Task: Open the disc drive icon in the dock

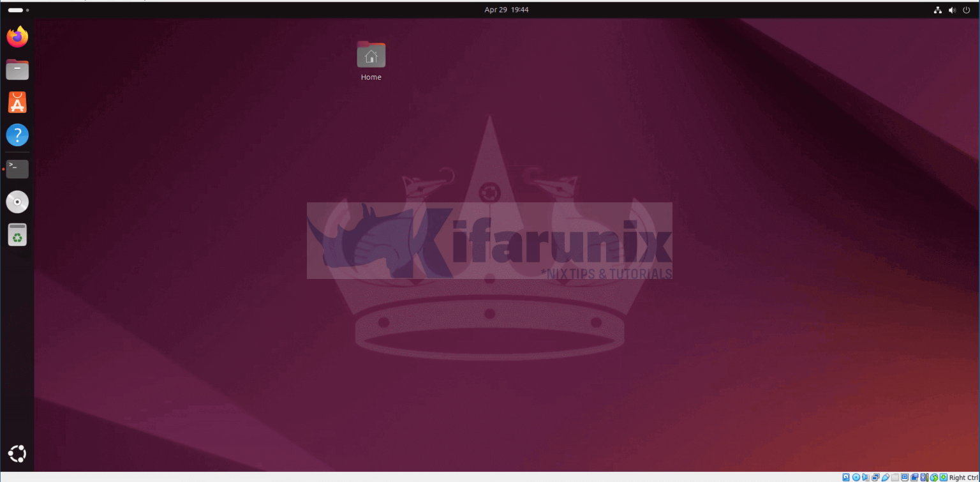Action: (17, 202)
